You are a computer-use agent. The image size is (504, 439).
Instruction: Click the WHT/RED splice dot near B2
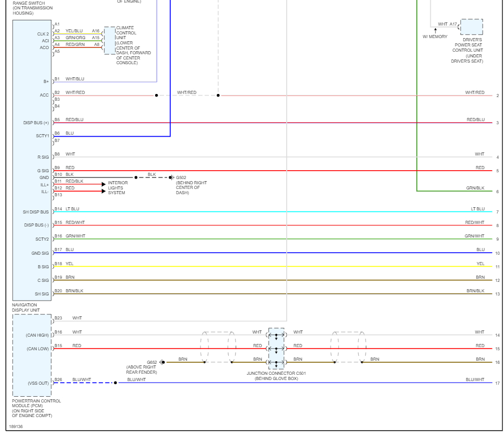point(157,96)
